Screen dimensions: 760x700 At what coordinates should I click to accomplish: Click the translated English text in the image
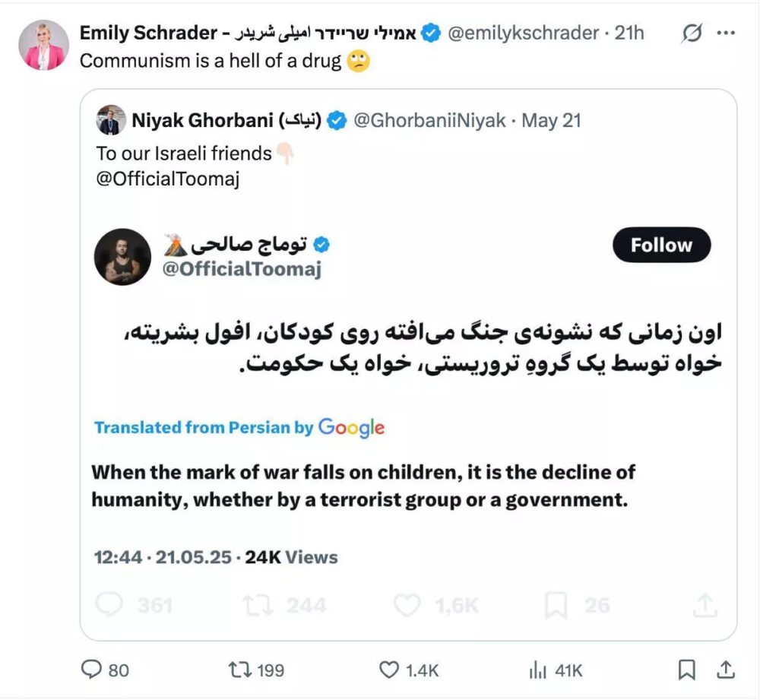(x=363, y=486)
